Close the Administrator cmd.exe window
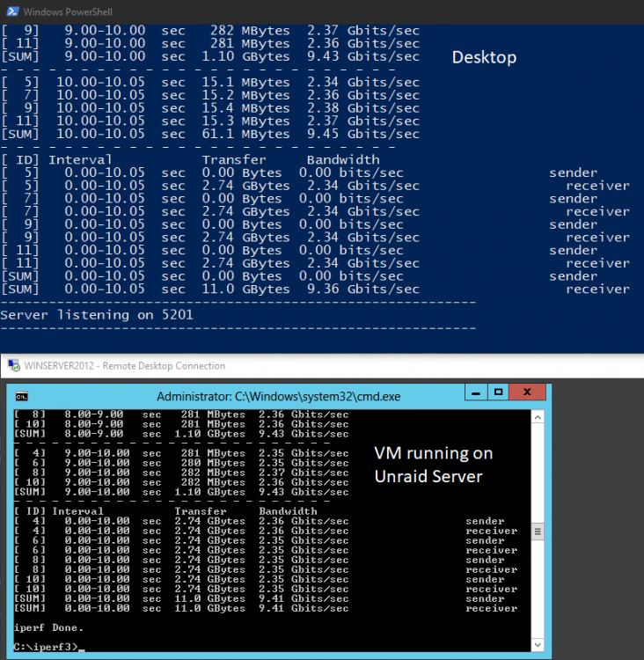The width and height of the screenshot is (644, 660). [x=527, y=392]
